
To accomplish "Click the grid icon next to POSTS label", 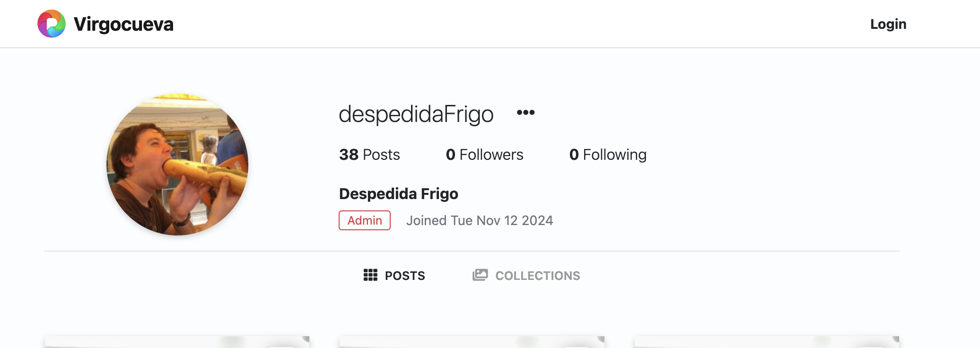I will pos(372,275).
